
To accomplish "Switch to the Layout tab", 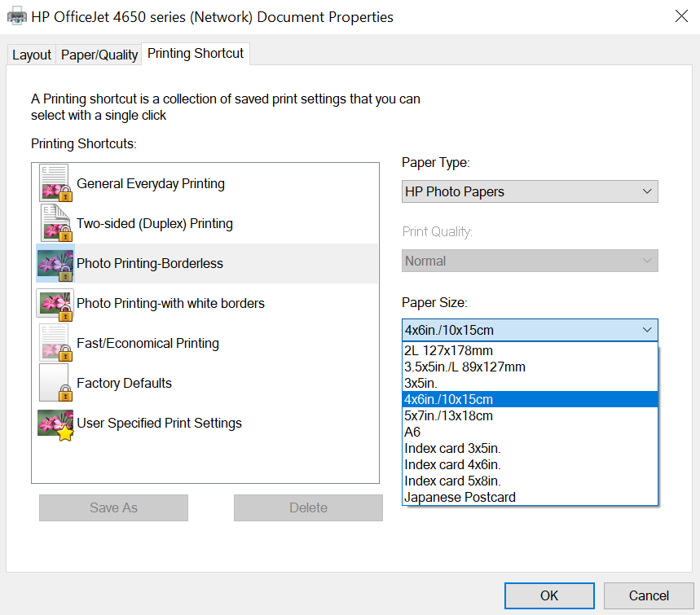I will pyautogui.click(x=31, y=55).
